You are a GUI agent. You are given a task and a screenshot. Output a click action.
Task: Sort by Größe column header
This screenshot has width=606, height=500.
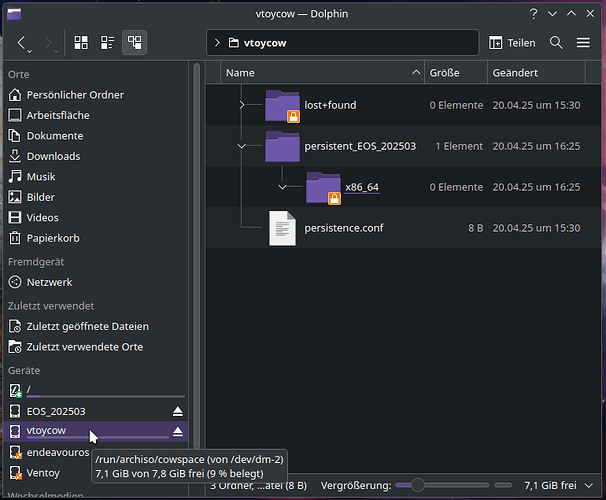click(456, 73)
